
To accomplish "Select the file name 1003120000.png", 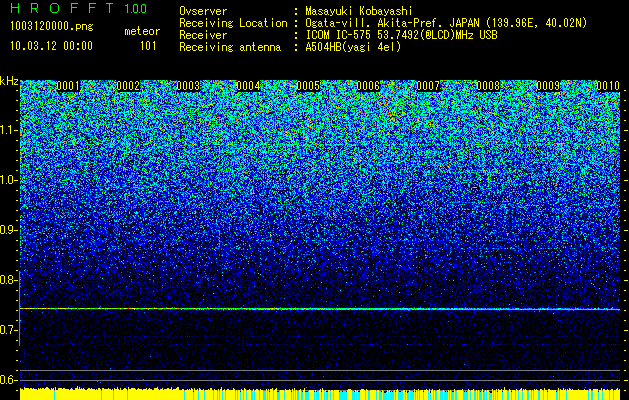I will coord(52,27).
